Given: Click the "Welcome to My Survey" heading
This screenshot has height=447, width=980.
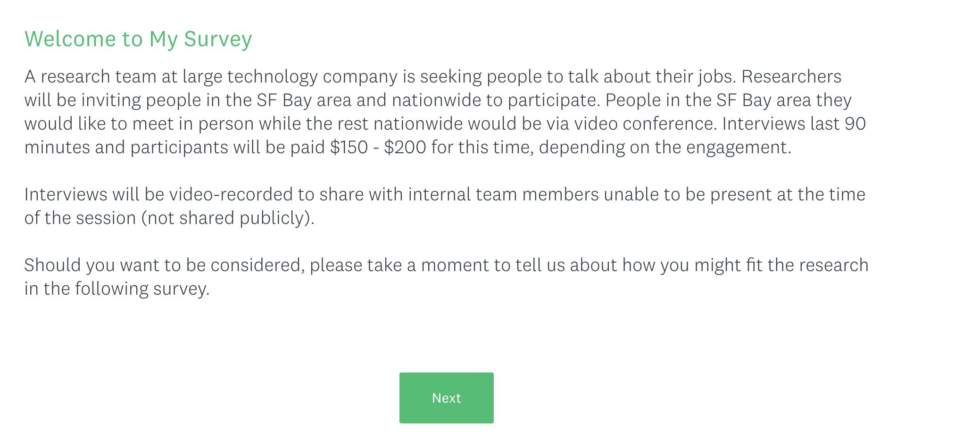Looking at the screenshot, I should pyautogui.click(x=138, y=39).
